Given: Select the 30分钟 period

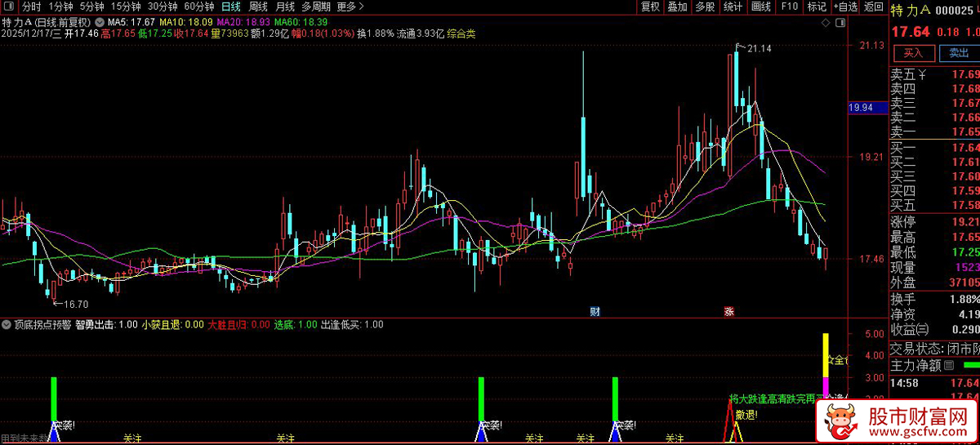Looking at the screenshot, I should point(162,7).
